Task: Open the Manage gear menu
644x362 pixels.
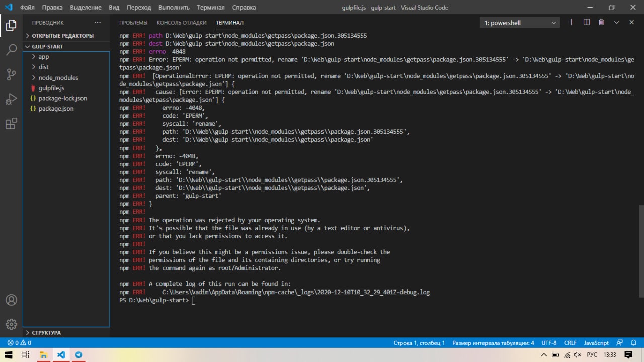Action: coord(11,324)
